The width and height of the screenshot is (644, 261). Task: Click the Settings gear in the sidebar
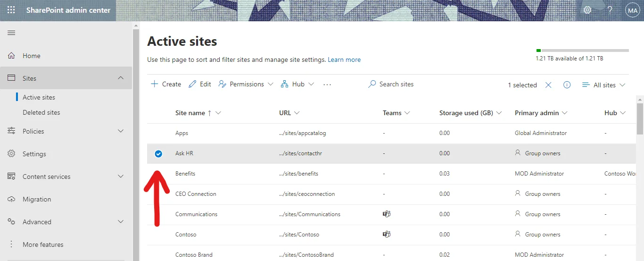pyautogui.click(x=11, y=154)
